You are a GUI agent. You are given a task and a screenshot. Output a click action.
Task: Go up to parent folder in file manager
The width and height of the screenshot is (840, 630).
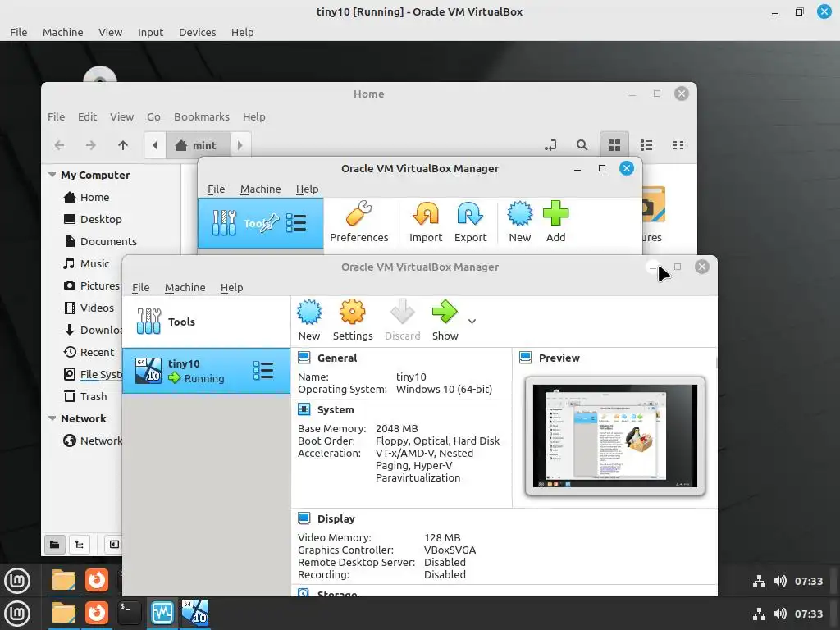coord(123,145)
